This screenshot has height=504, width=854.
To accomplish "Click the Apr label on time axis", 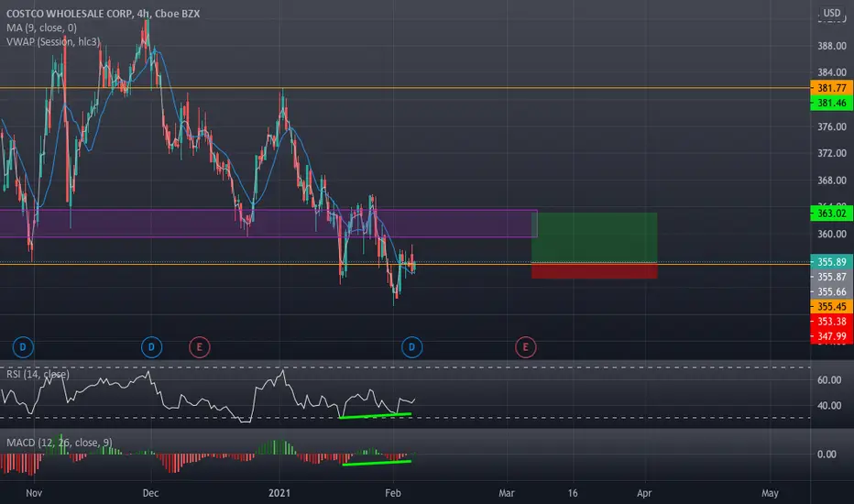I will point(644,493).
